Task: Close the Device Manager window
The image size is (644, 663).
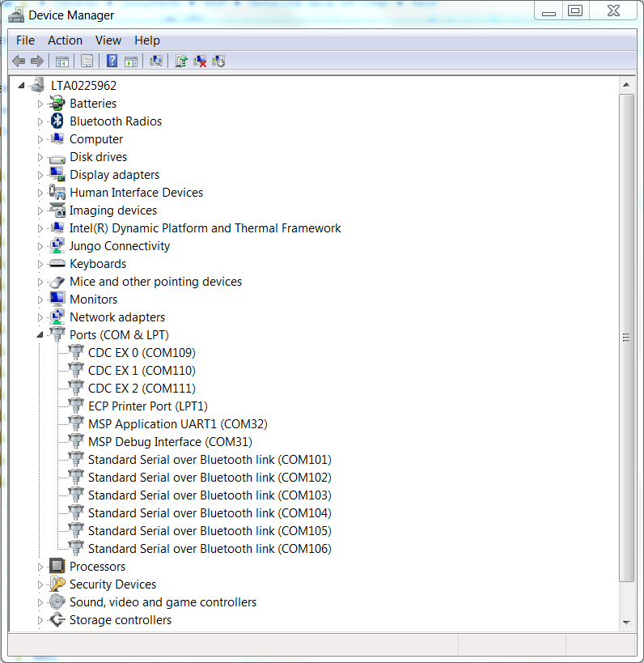Action: click(613, 11)
